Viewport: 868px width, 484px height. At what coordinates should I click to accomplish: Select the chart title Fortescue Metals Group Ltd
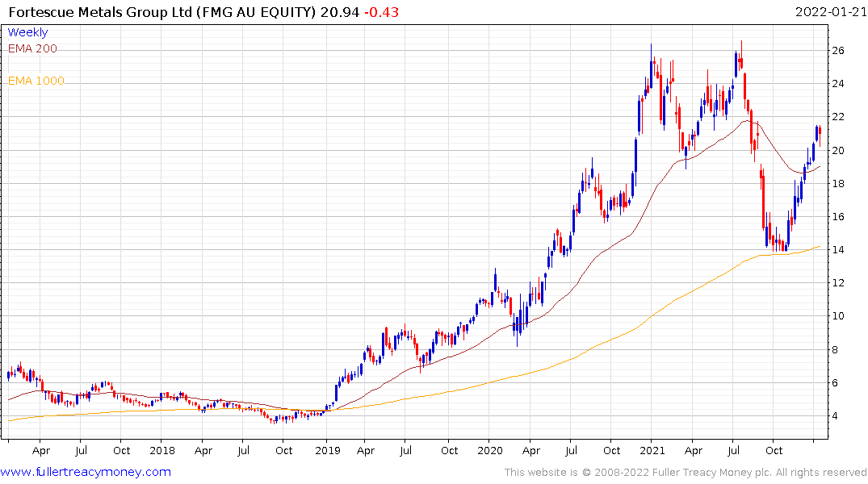pyautogui.click(x=100, y=11)
